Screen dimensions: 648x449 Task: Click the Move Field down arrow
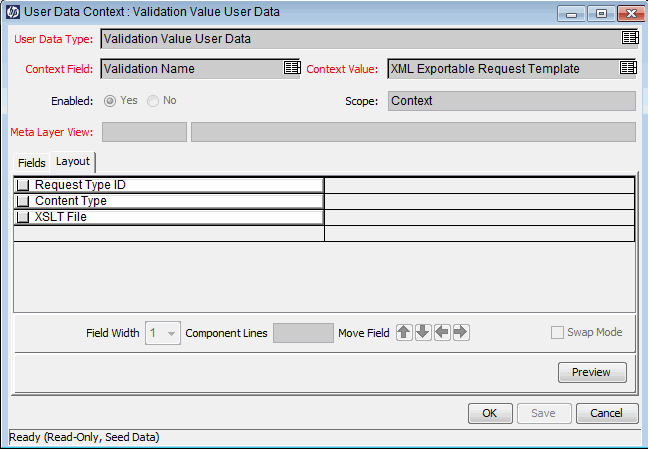coord(423,332)
